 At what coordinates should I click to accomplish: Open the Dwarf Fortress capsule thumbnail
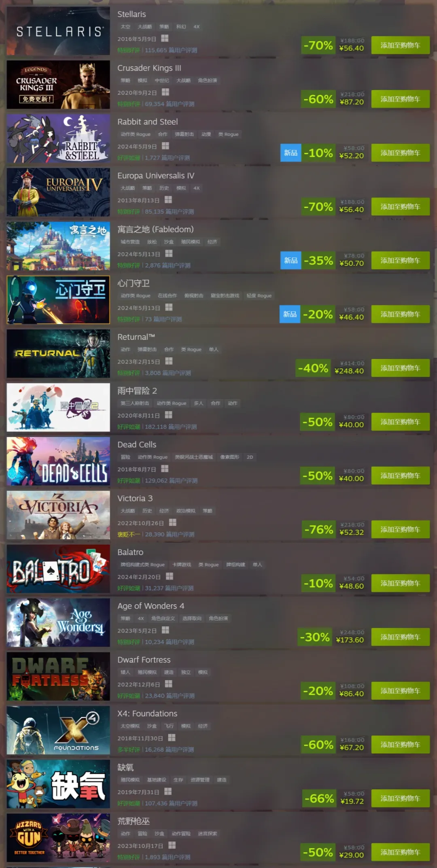(x=58, y=676)
